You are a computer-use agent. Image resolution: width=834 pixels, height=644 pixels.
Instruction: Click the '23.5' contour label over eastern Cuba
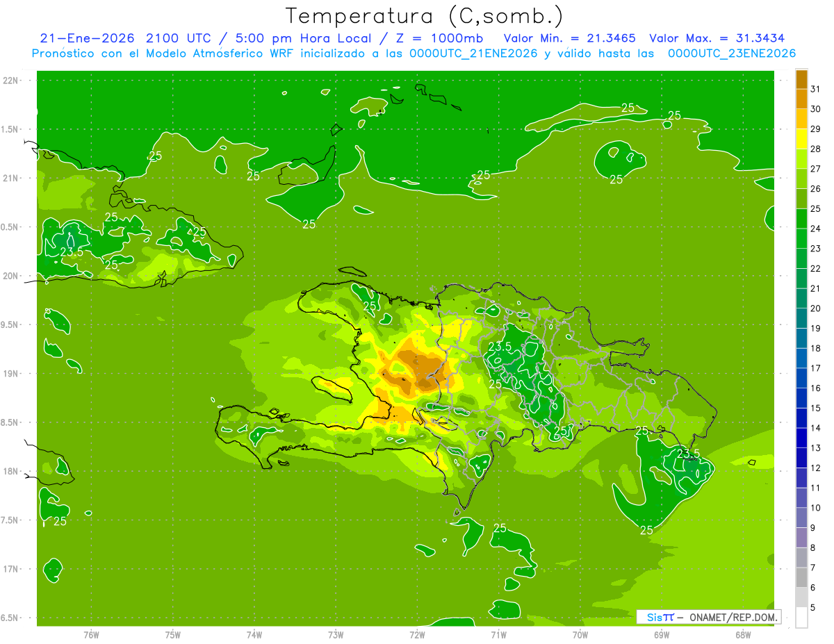pyautogui.click(x=72, y=251)
